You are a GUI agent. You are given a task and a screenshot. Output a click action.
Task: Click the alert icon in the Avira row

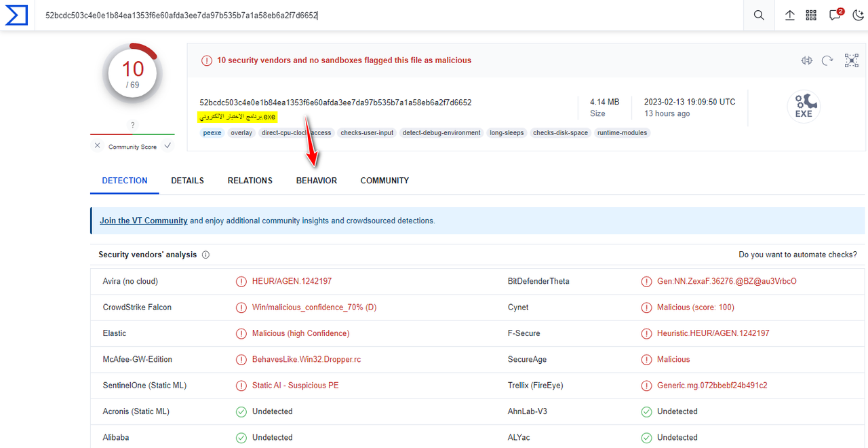click(241, 281)
